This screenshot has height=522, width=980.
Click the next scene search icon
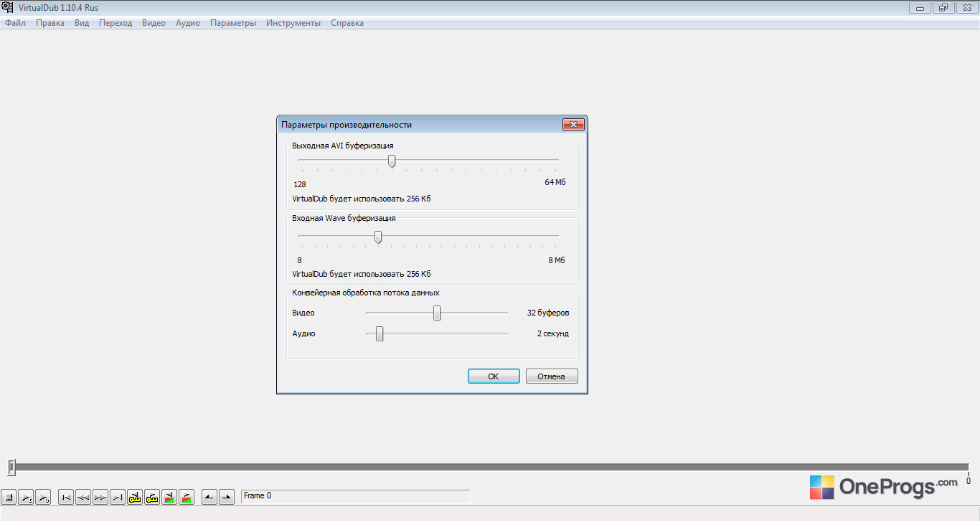pyautogui.click(x=187, y=497)
